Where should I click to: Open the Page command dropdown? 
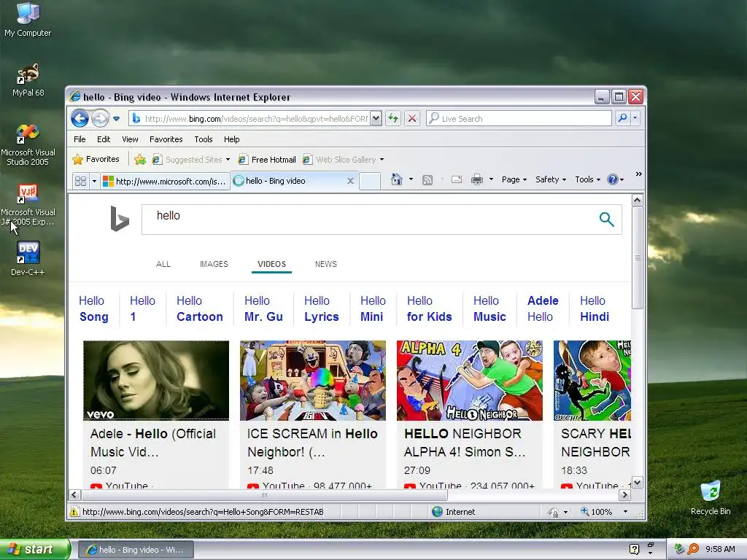[x=514, y=179]
